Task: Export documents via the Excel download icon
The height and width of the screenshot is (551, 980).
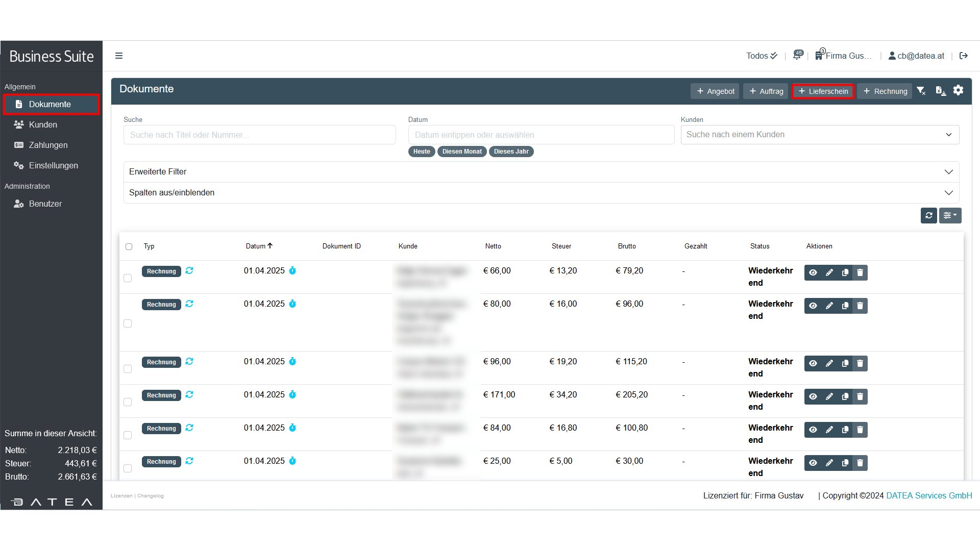Action: 940,91
